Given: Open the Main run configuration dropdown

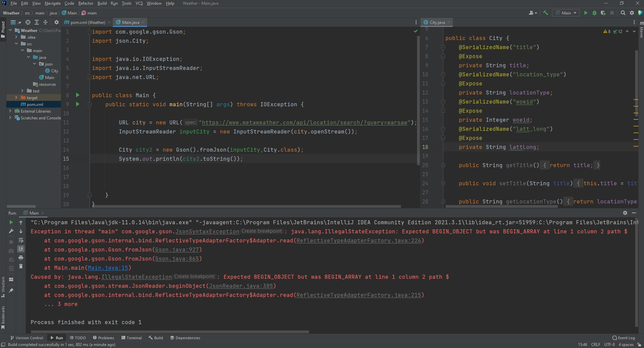Looking at the screenshot, I should pyautogui.click(x=566, y=13).
